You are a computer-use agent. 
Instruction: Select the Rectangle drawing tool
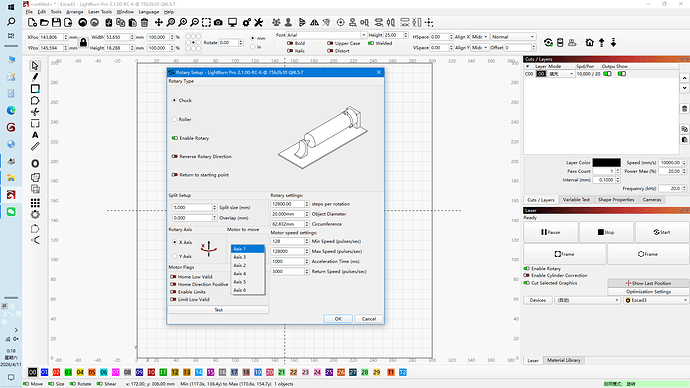(35, 89)
